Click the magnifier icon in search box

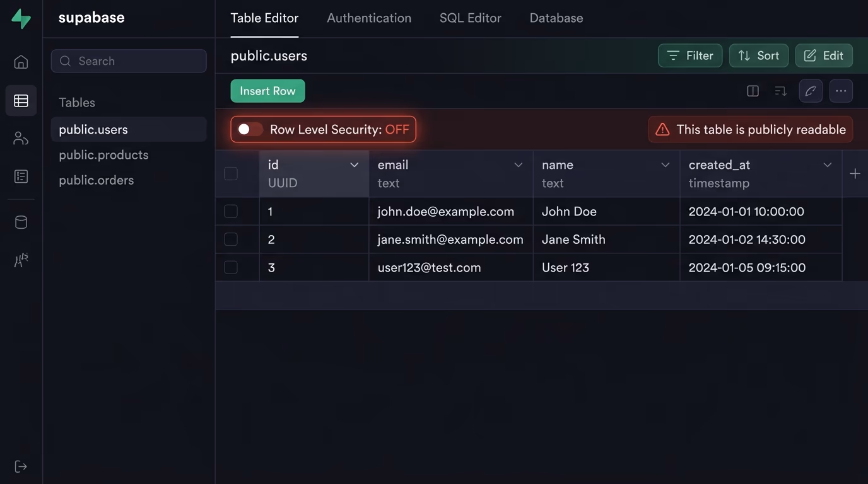tap(65, 61)
